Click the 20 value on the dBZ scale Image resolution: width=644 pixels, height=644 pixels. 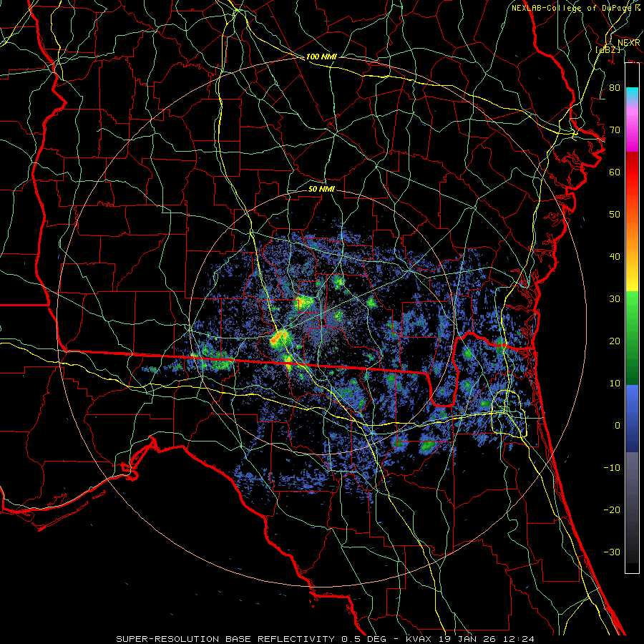tap(615, 341)
